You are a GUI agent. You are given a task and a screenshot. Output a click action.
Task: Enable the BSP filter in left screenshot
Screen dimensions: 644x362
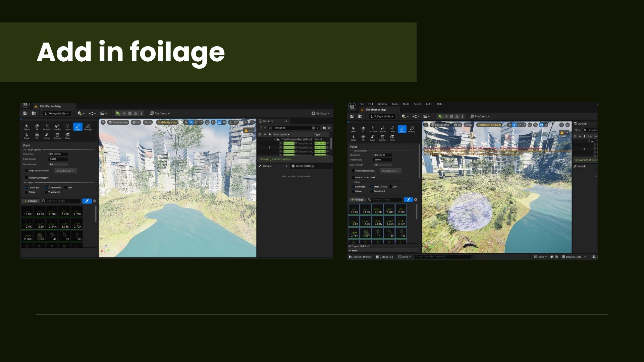pos(66,187)
